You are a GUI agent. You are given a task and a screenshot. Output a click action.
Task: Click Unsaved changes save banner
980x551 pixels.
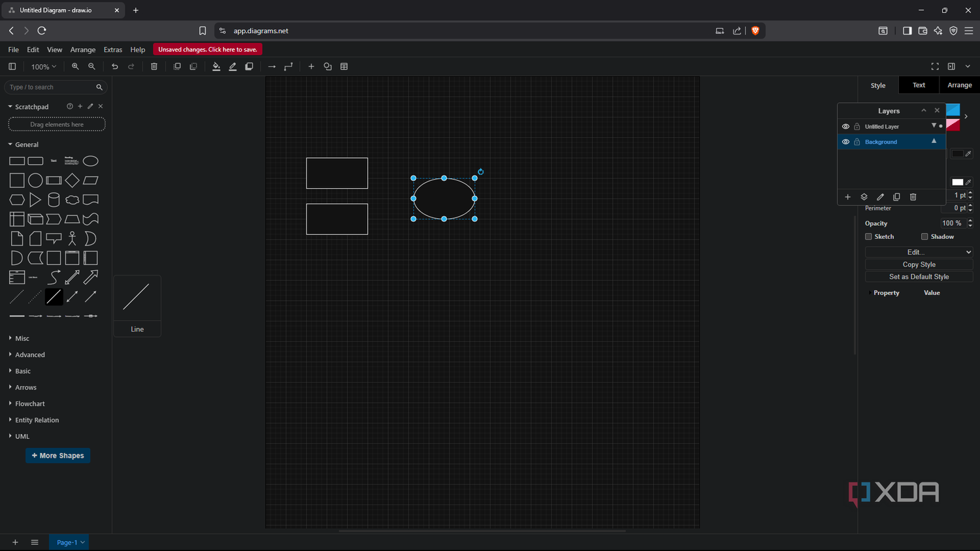pyautogui.click(x=208, y=50)
